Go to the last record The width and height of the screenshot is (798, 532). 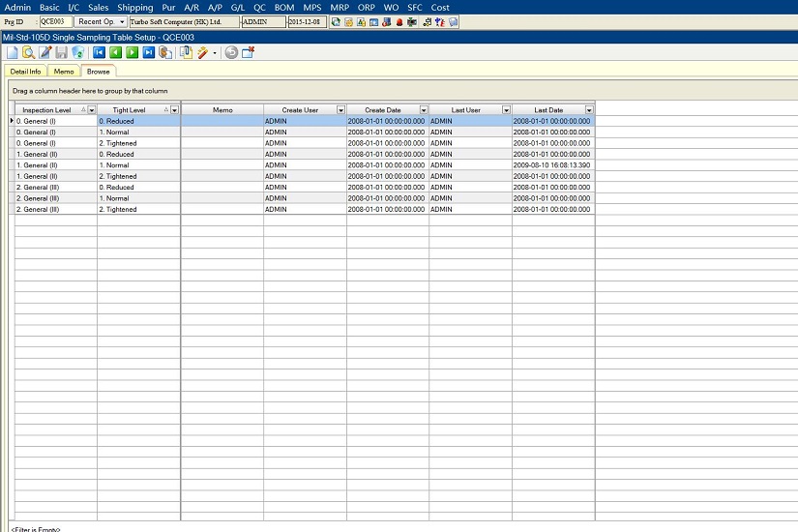tap(149, 52)
